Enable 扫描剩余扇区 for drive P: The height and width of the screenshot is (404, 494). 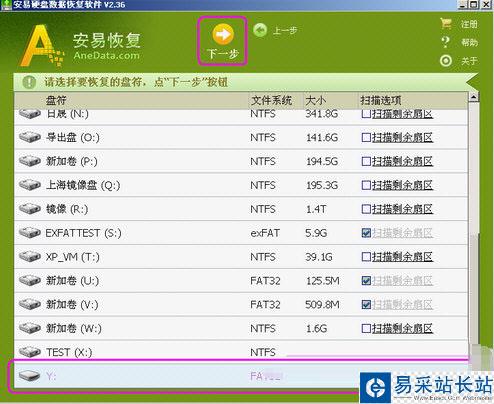[366, 161]
